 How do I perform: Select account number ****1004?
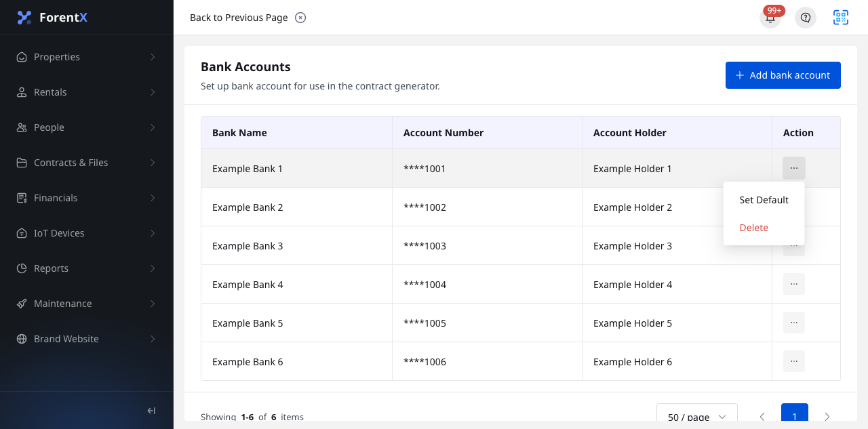click(487, 284)
